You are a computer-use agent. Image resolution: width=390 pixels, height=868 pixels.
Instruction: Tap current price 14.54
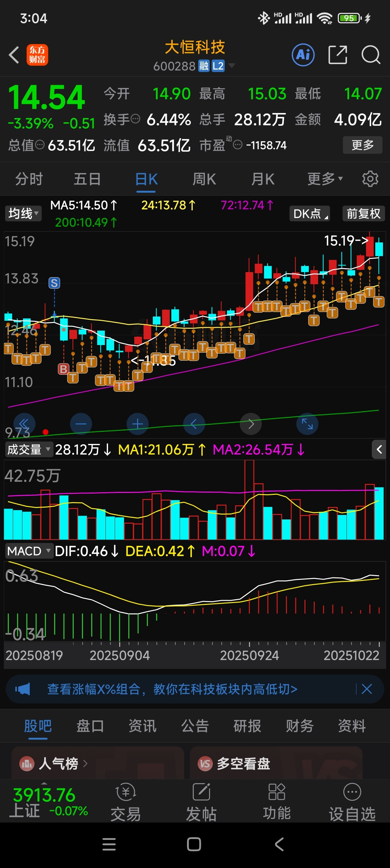[x=46, y=97]
